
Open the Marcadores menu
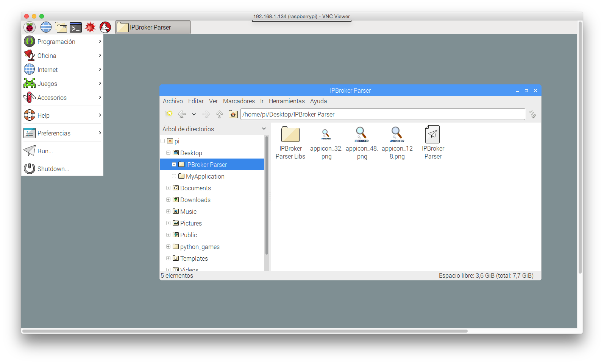point(239,101)
